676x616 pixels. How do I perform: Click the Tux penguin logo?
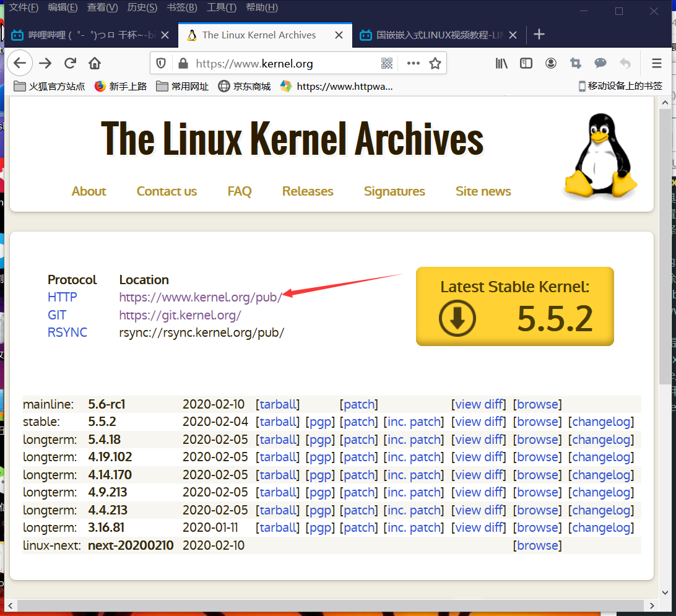point(600,155)
